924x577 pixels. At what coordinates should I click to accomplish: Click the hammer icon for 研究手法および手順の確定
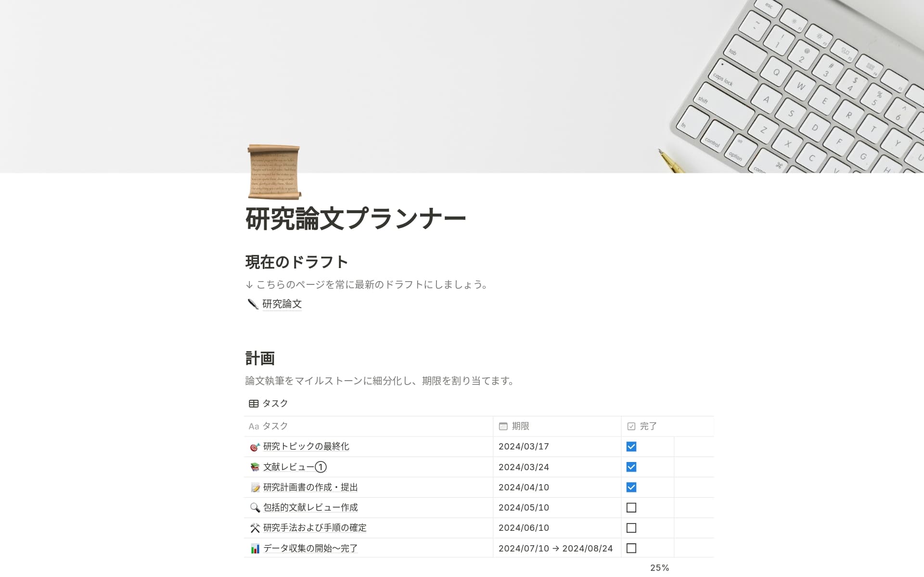tap(255, 528)
